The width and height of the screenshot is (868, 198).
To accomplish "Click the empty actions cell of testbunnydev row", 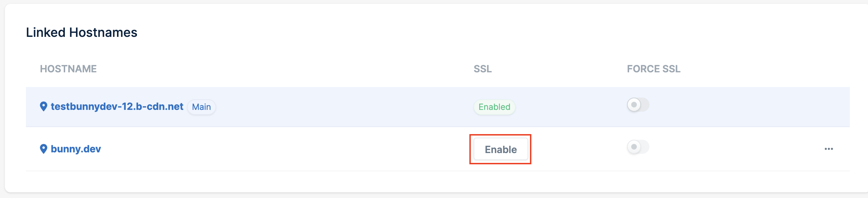I will (x=829, y=107).
